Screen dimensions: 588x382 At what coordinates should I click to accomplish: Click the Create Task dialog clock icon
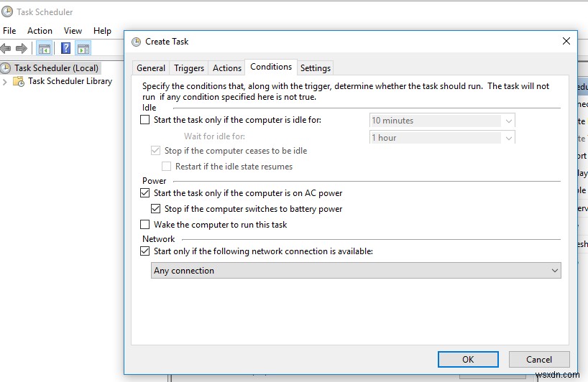(136, 42)
